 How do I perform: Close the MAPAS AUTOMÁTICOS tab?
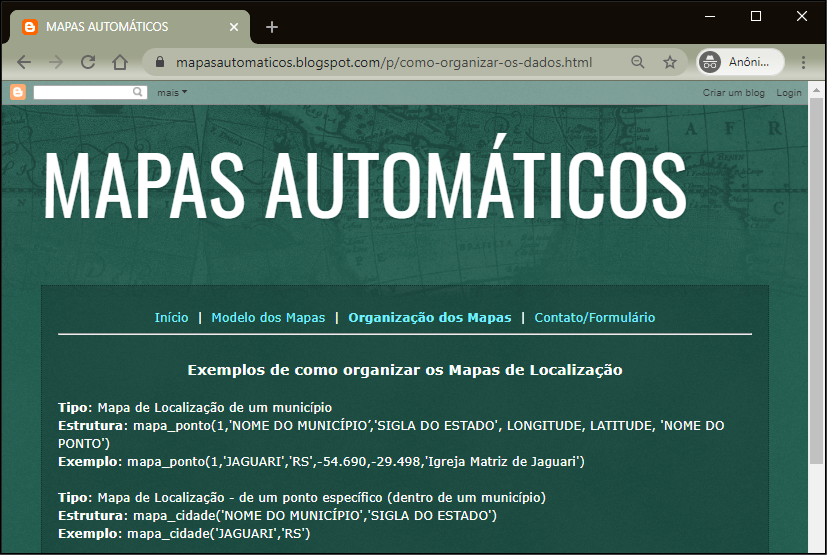pos(234,27)
